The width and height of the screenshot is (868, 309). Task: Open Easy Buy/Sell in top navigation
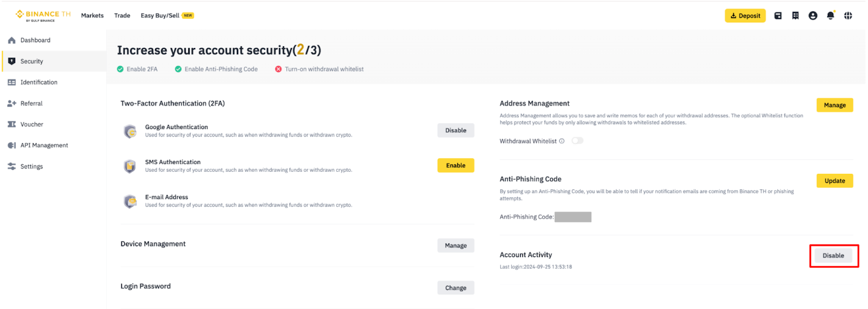click(160, 16)
